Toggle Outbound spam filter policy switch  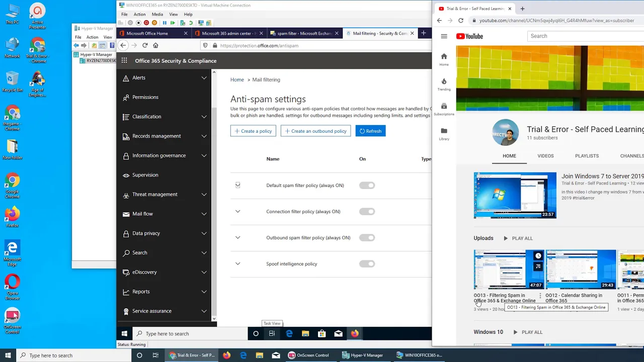coord(367,238)
